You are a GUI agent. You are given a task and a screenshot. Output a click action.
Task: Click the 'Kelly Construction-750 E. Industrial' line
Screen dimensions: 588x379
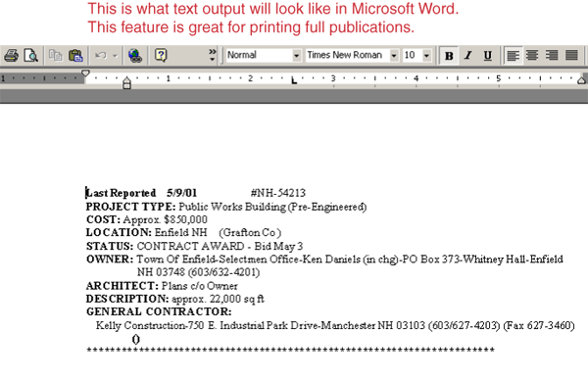[335, 325]
